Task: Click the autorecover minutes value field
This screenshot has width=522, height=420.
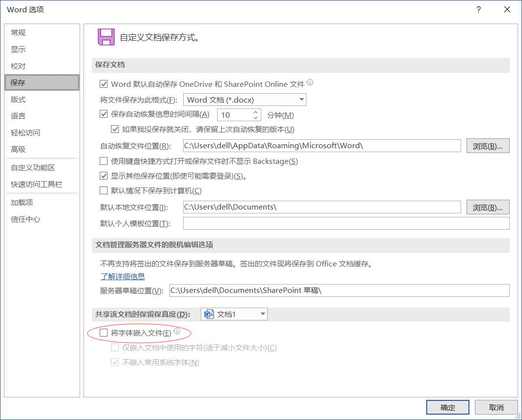Action: click(x=235, y=115)
